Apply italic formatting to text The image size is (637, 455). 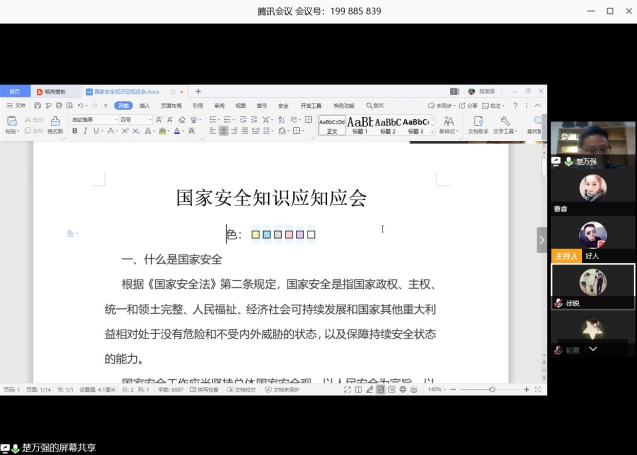pos(85,131)
